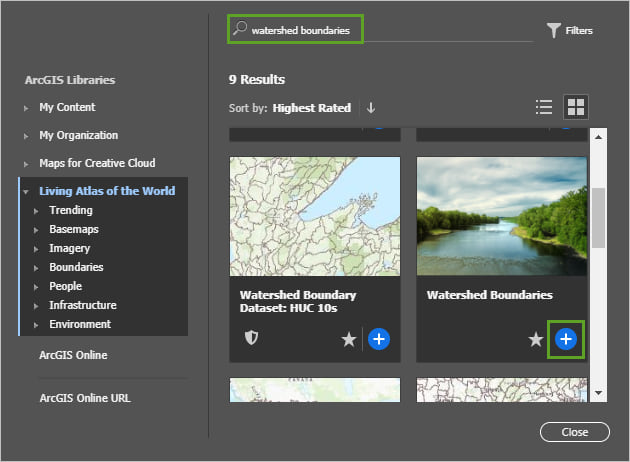Favorite the Watershed Boundaries item star
The height and width of the screenshot is (462, 630).
(536, 340)
